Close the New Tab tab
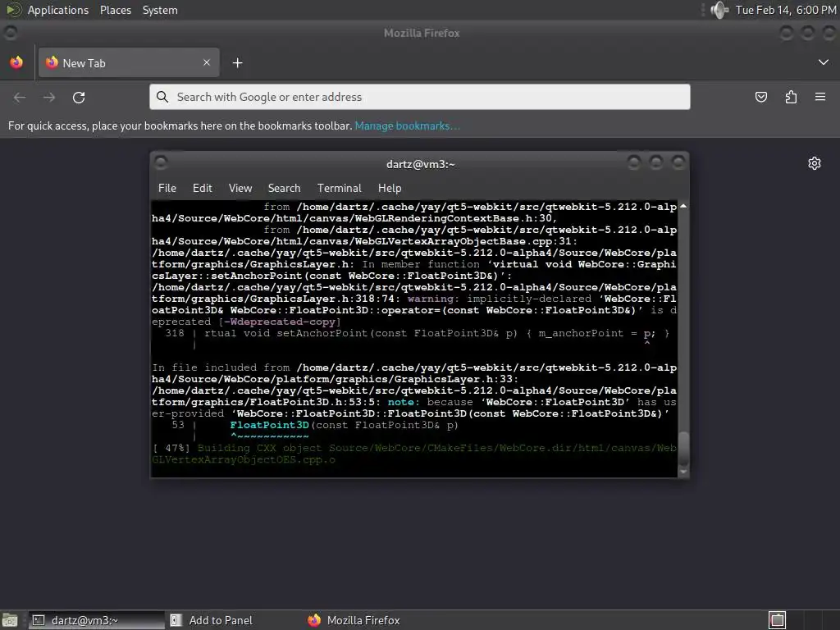The height and width of the screenshot is (630, 840). [x=207, y=62]
